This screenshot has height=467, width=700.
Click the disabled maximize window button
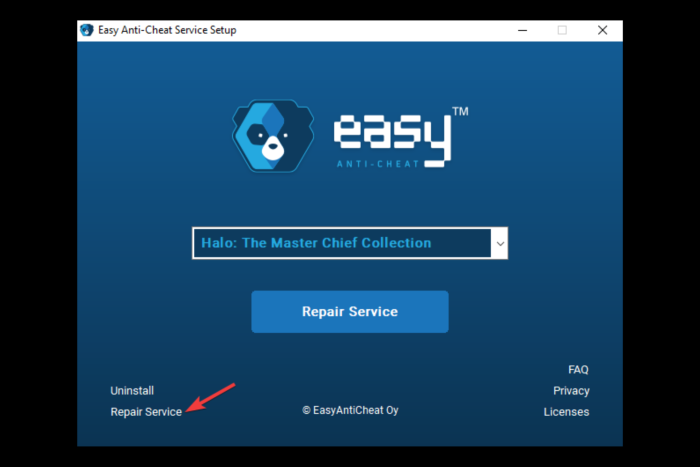(x=562, y=30)
